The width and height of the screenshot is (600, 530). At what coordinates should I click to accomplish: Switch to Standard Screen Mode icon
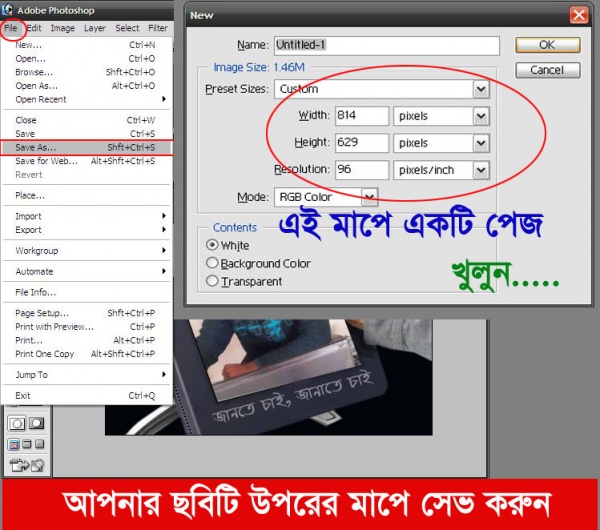coord(14,444)
